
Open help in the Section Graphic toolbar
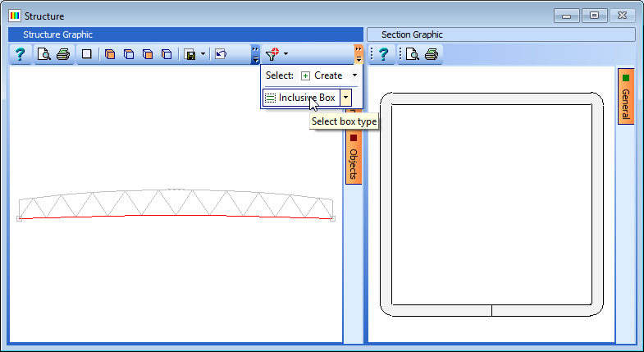click(383, 54)
